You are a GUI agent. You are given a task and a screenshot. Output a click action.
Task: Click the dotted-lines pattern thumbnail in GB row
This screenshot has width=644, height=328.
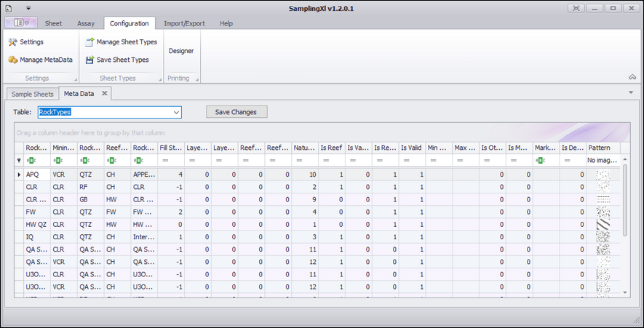(603, 199)
